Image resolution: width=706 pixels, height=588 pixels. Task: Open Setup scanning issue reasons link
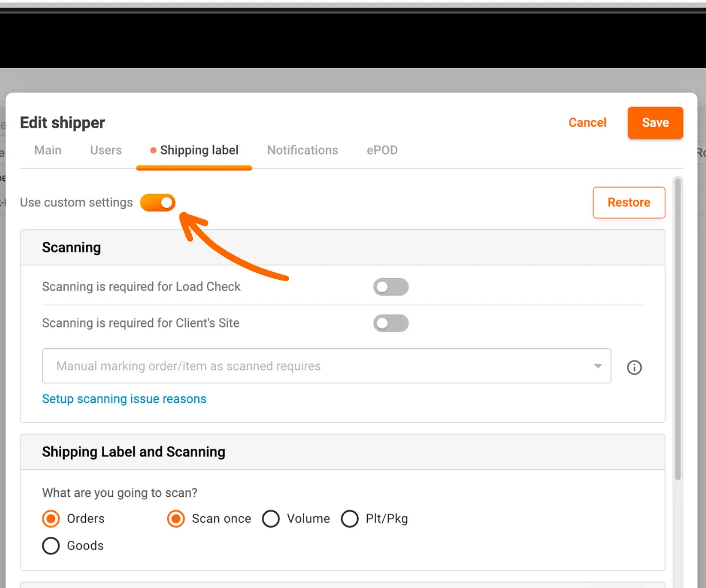coord(124,399)
